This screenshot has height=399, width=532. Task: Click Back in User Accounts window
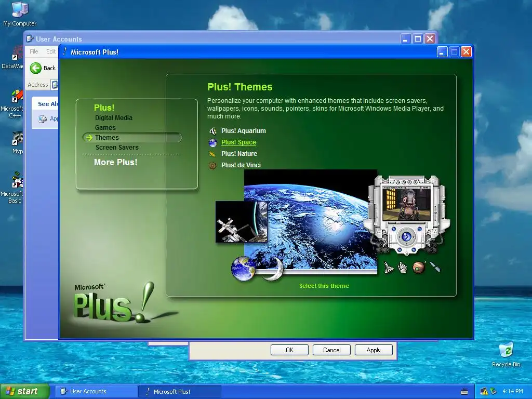pyautogui.click(x=43, y=68)
